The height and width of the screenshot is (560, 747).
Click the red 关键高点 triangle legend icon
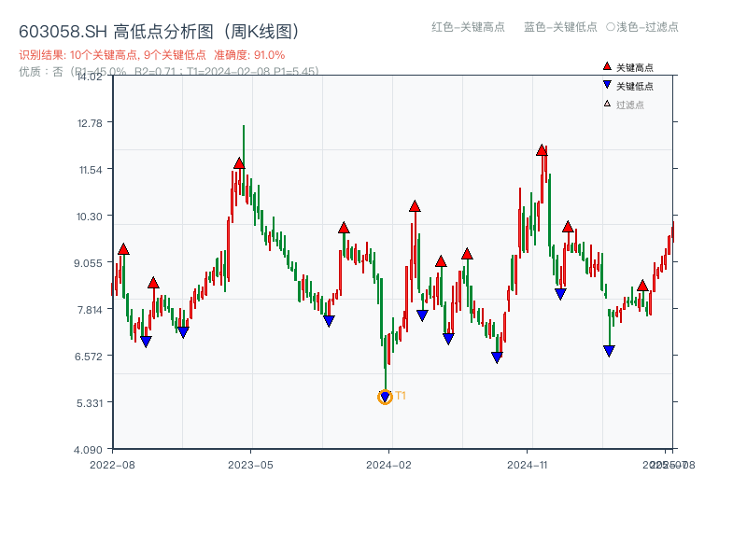point(605,66)
